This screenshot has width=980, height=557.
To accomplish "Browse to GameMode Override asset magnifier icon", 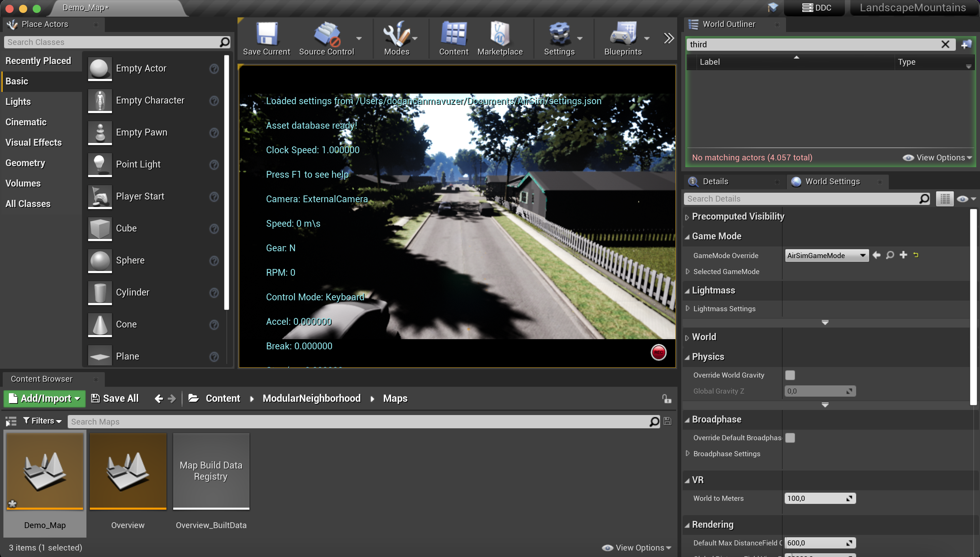I will pos(890,255).
